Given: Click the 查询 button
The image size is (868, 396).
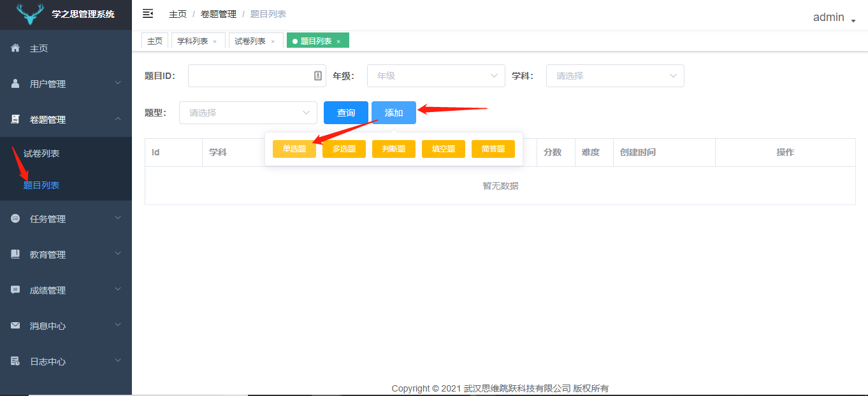Looking at the screenshot, I should click(x=346, y=113).
